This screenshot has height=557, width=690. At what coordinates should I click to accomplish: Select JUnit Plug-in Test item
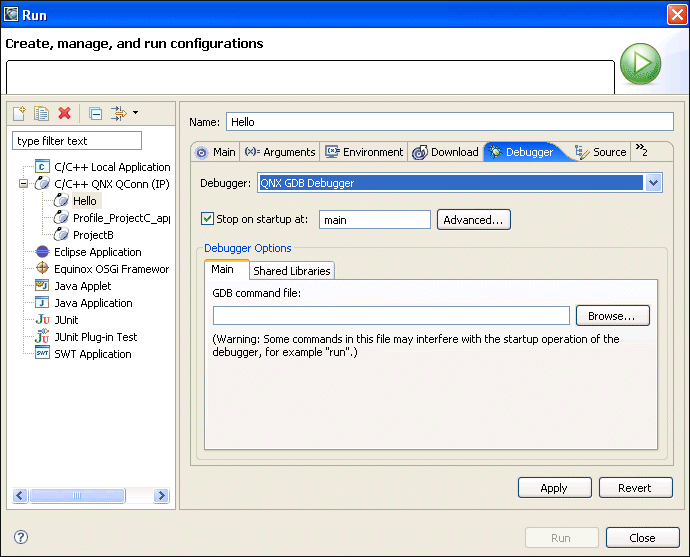(95, 337)
